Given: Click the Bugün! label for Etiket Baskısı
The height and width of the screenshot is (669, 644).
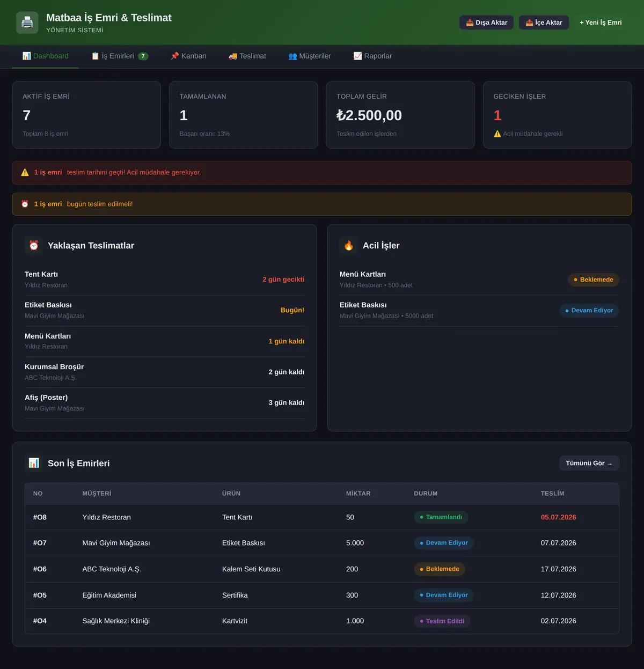Looking at the screenshot, I should coord(292,310).
